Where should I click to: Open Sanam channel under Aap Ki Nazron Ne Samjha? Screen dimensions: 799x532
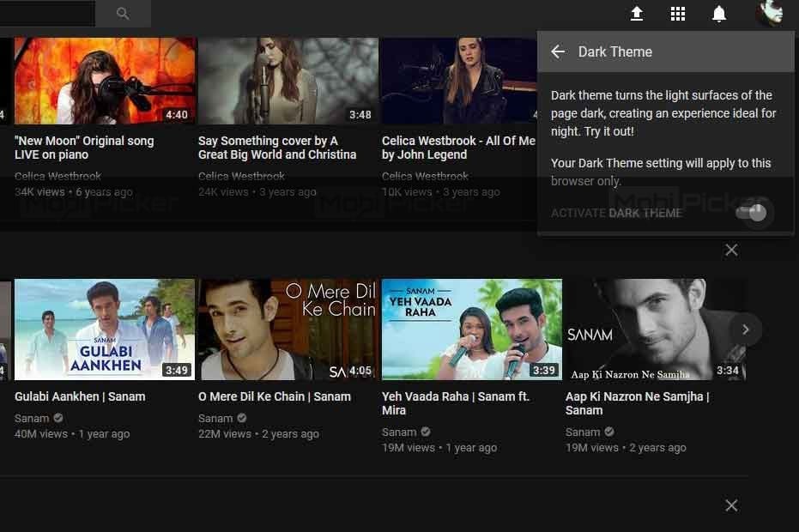point(583,432)
